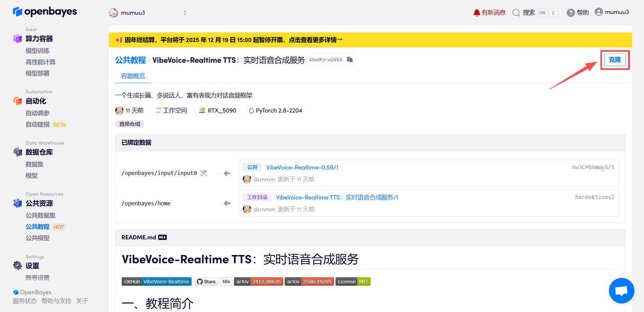This screenshot has width=644, height=312.
Task: Click the 搜索 search box
Action: (x=535, y=13)
